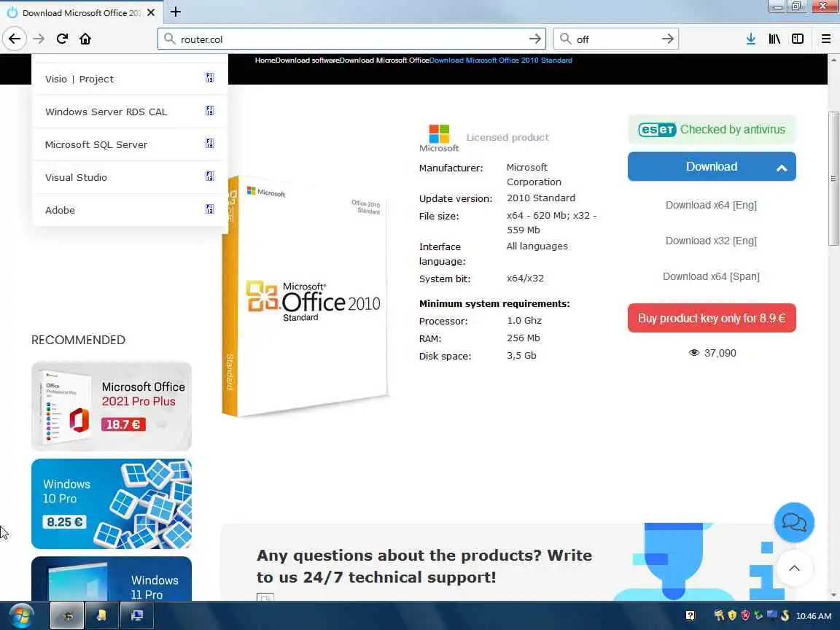The height and width of the screenshot is (630, 840).
Task: Click the address bar showing router.col
Action: [351, 39]
